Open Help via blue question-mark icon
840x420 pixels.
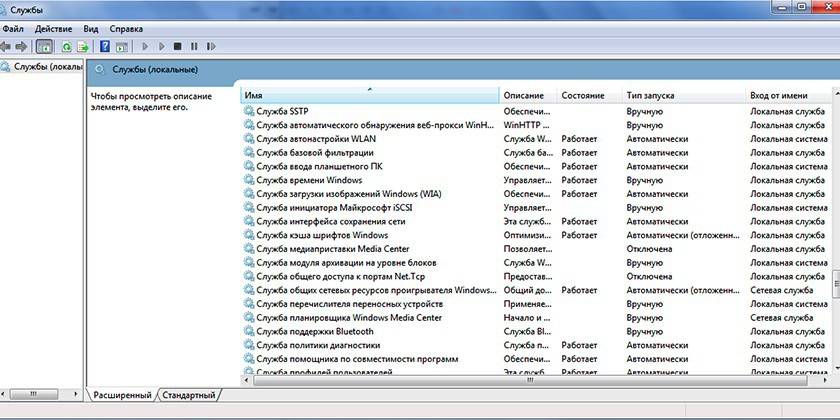click(104, 46)
